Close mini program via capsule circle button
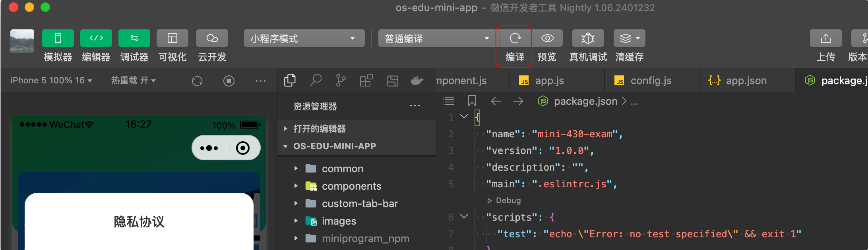This screenshot has width=868, height=250. (242, 148)
